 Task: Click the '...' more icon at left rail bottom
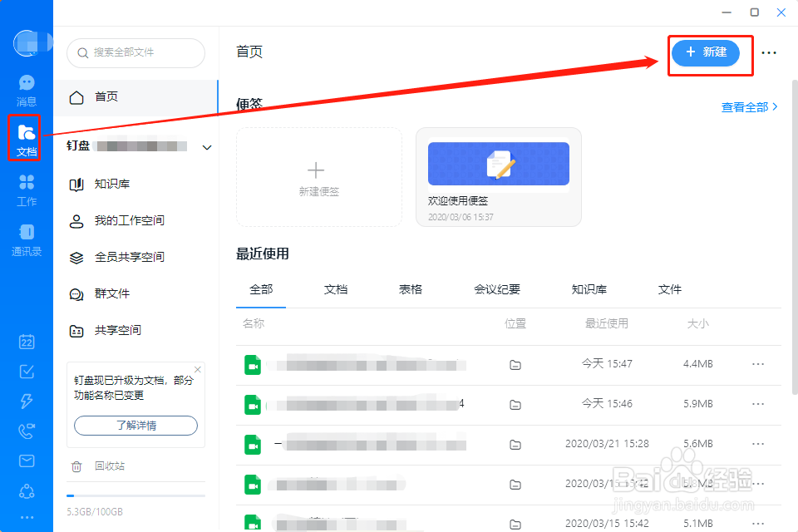pyautogui.click(x=26, y=517)
